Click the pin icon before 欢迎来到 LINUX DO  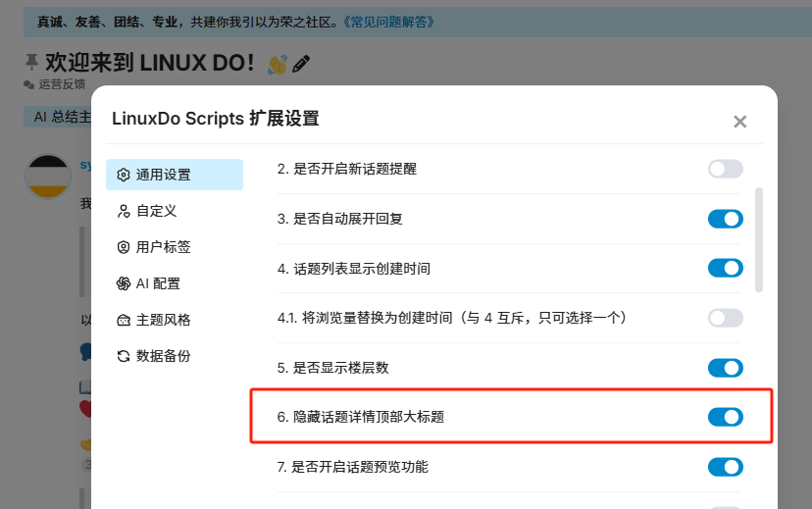click(x=31, y=62)
